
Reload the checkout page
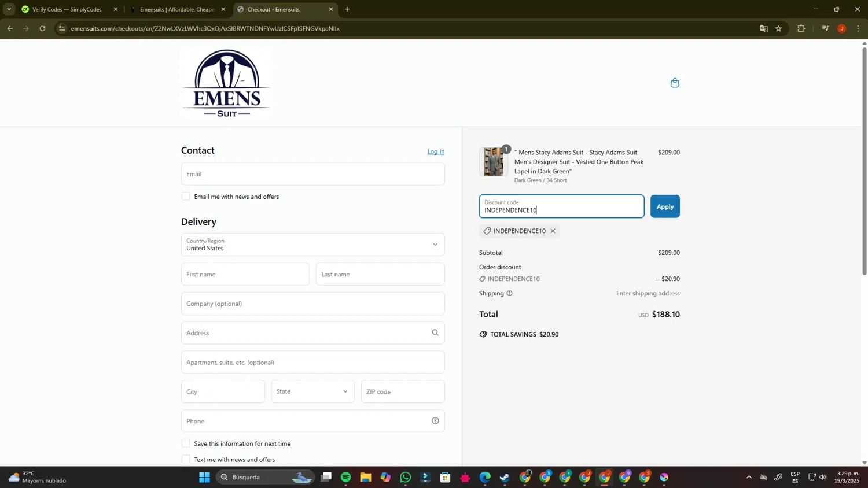pyautogui.click(x=42, y=28)
